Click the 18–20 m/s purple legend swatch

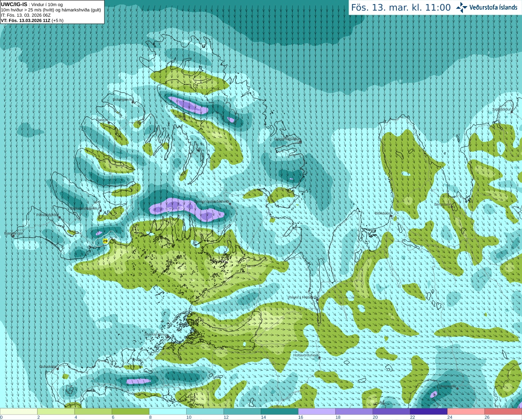354,411
